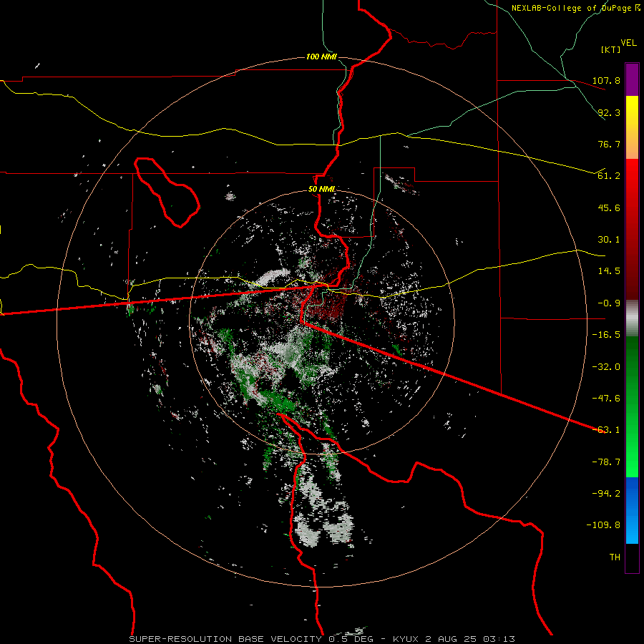Image resolution: width=644 pixels, height=644 pixels.
Task: Click the KYUX station identifier in caption
Action: point(406,639)
